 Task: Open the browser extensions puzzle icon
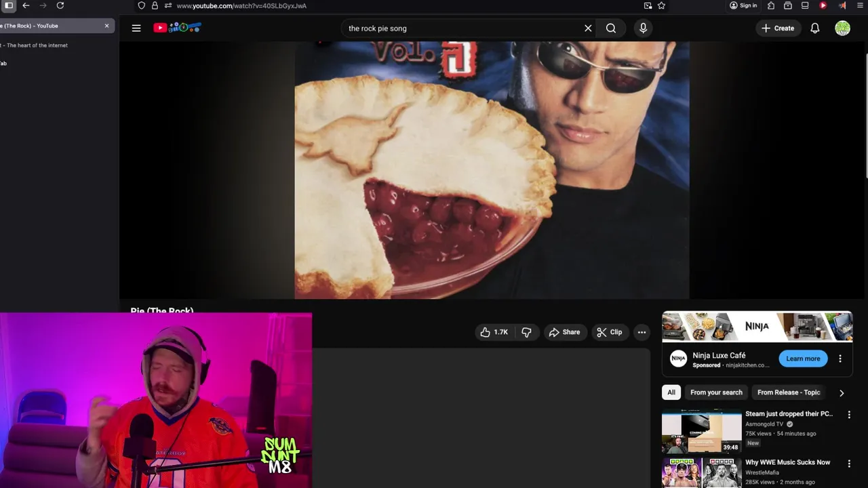point(771,5)
